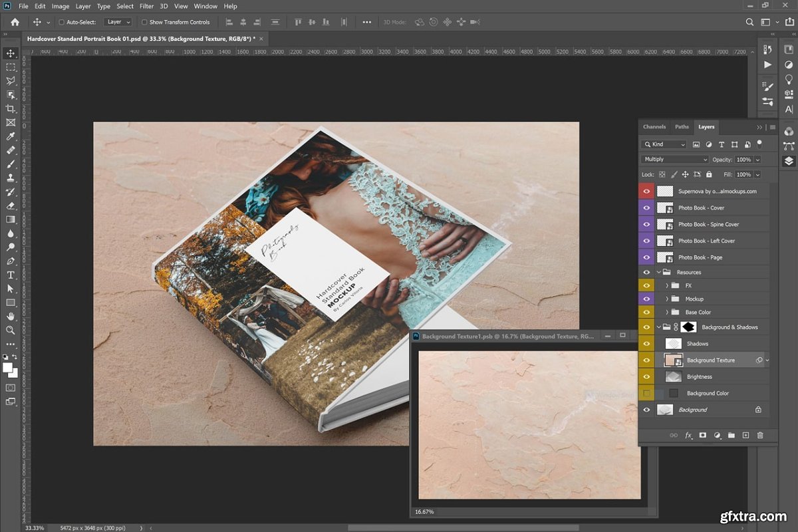The image size is (798, 532).
Task: Select the Eyedropper tool
Action: 11,136
